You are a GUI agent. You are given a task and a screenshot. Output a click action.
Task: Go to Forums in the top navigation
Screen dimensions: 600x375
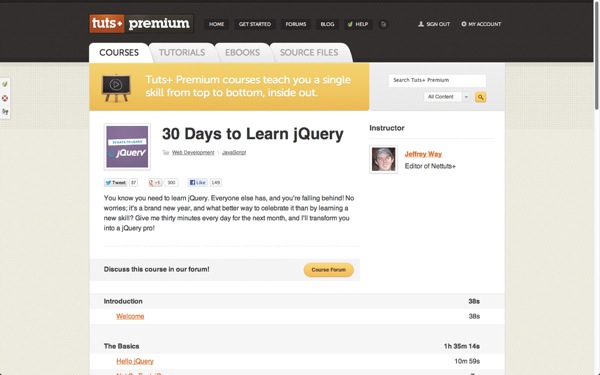pyautogui.click(x=296, y=24)
